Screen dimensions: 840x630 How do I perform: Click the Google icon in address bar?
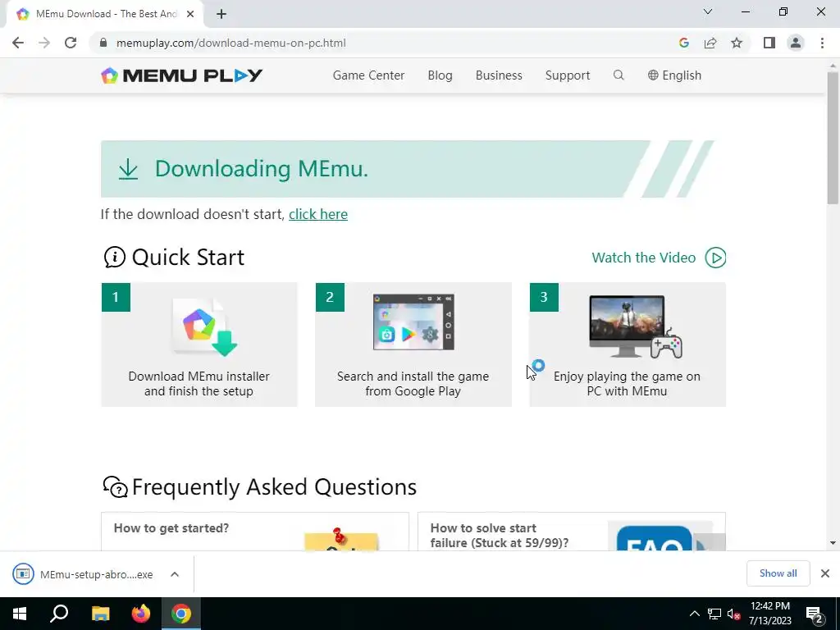point(683,43)
